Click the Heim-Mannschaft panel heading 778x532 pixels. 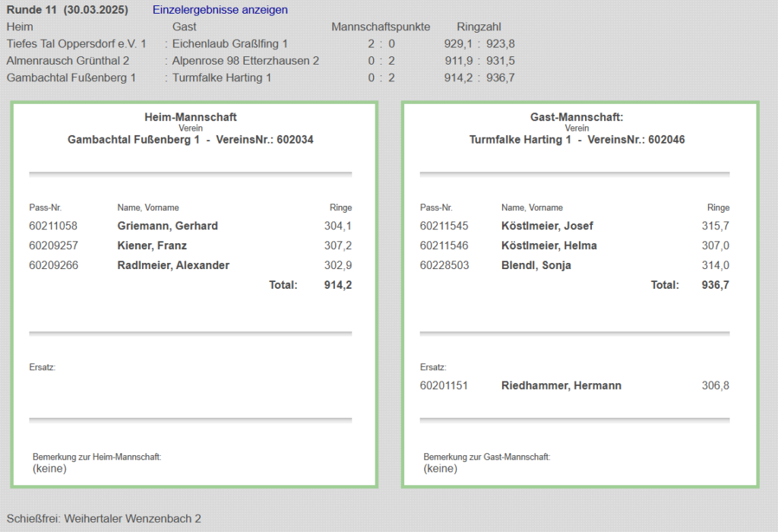[191, 117]
